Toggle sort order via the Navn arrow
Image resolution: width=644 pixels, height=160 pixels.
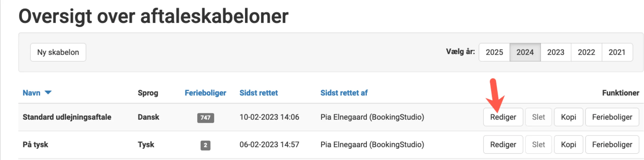[x=49, y=93]
